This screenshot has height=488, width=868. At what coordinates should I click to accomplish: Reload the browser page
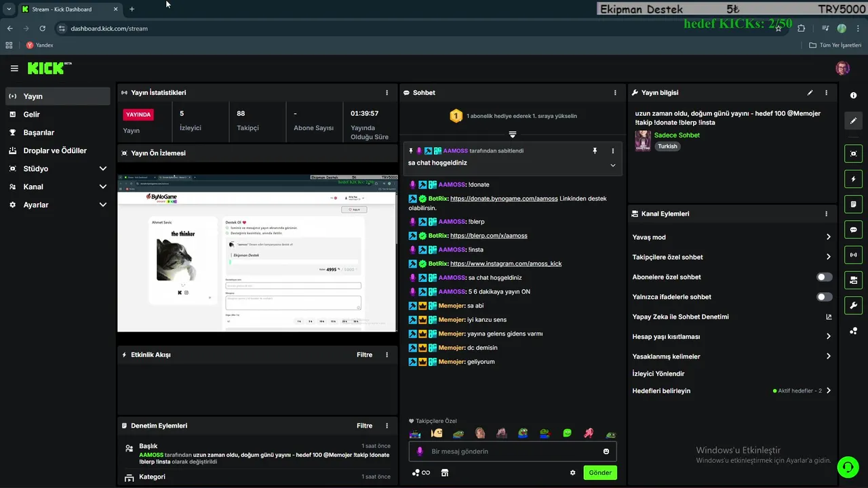(x=42, y=28)
